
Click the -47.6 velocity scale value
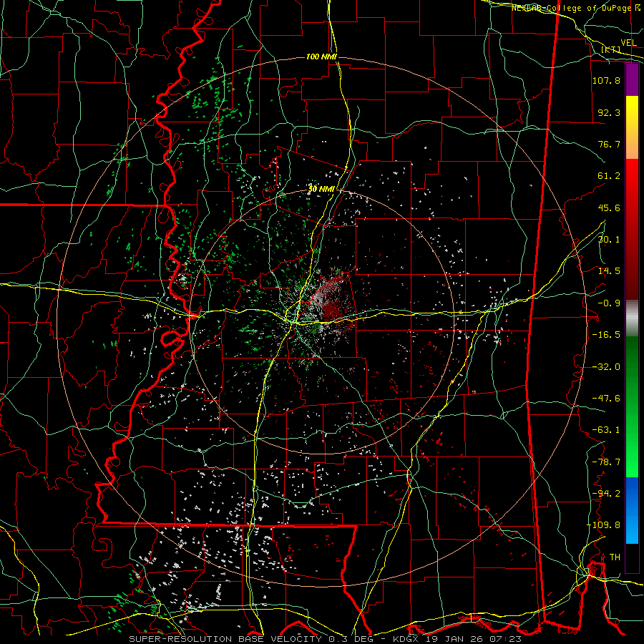tap(606, 399)
